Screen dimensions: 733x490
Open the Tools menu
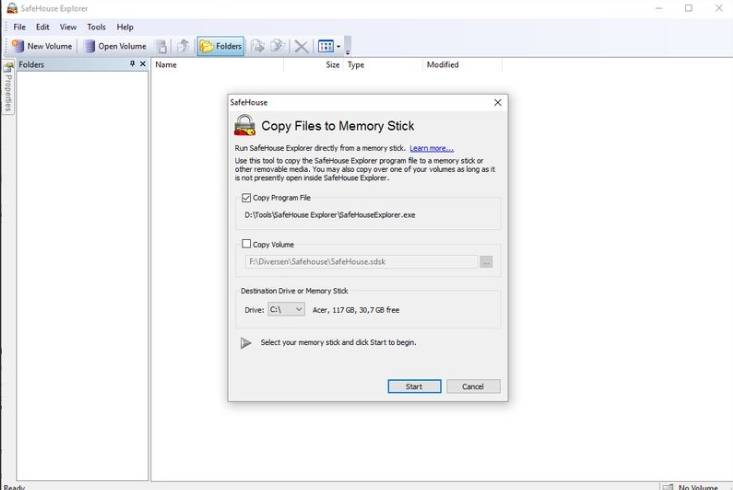(x=96, y=27)
